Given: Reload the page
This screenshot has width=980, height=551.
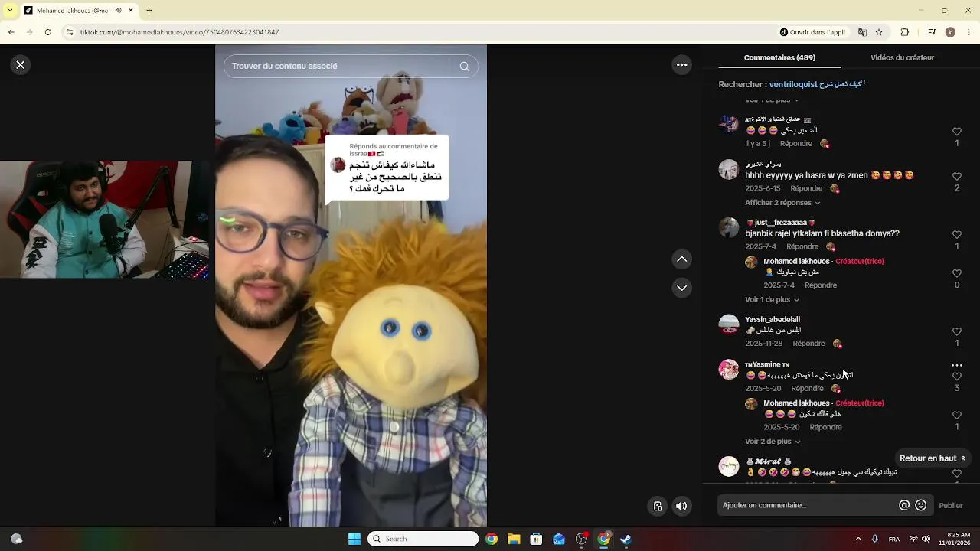Looking at the screenshot, I should pos(48,32).
